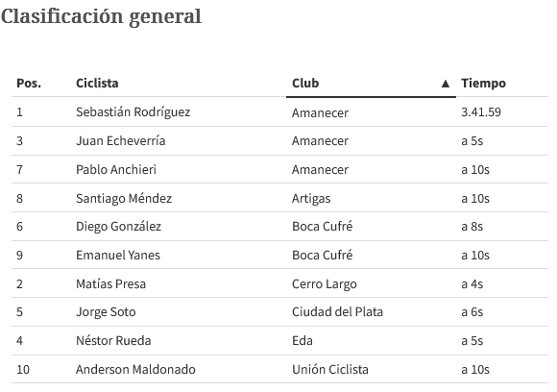Select the Sebastián Rodríguez row name
The height and width of the screenshot is (392, 557).
(x=133, y=112)
